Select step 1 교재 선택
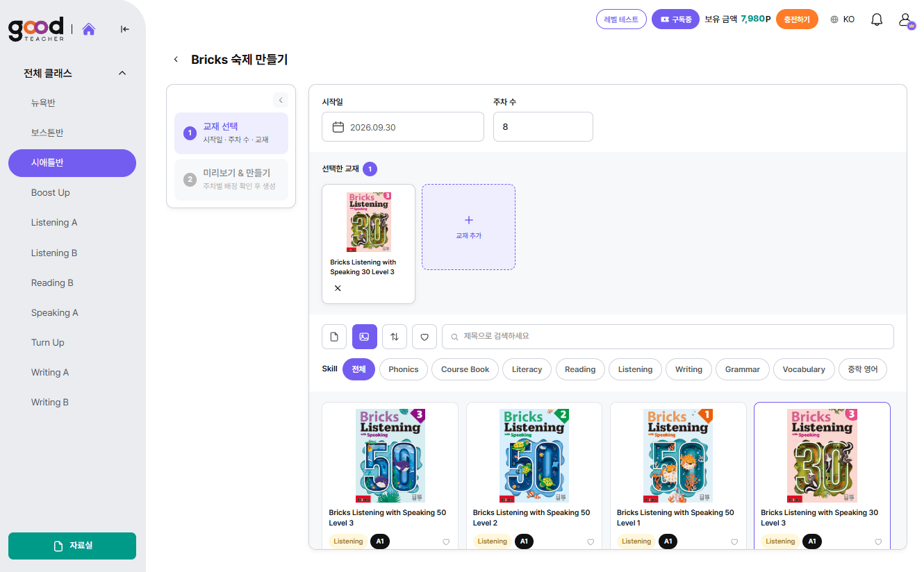 pyautogui.click(x=231, y=133)
